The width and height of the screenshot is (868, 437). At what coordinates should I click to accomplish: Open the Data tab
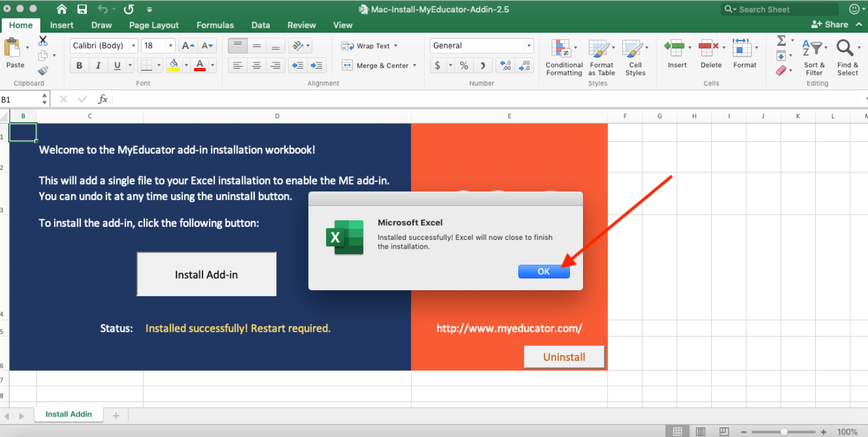click(261, 25)
